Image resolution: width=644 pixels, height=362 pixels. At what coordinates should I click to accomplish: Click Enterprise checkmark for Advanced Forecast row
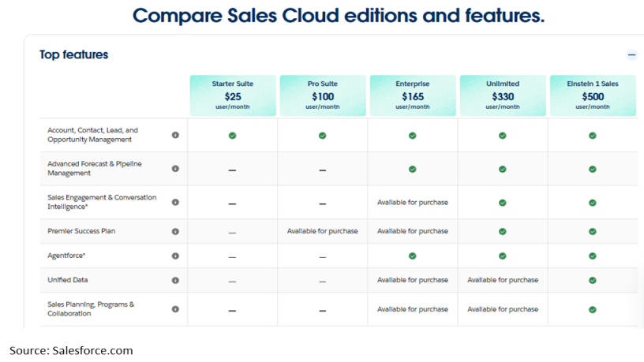(x=412, y=169)
